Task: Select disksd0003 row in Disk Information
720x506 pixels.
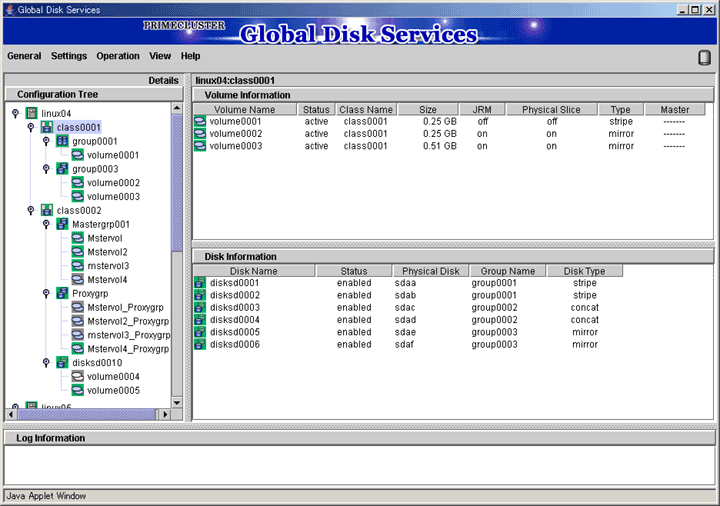Action: point(408,308)
